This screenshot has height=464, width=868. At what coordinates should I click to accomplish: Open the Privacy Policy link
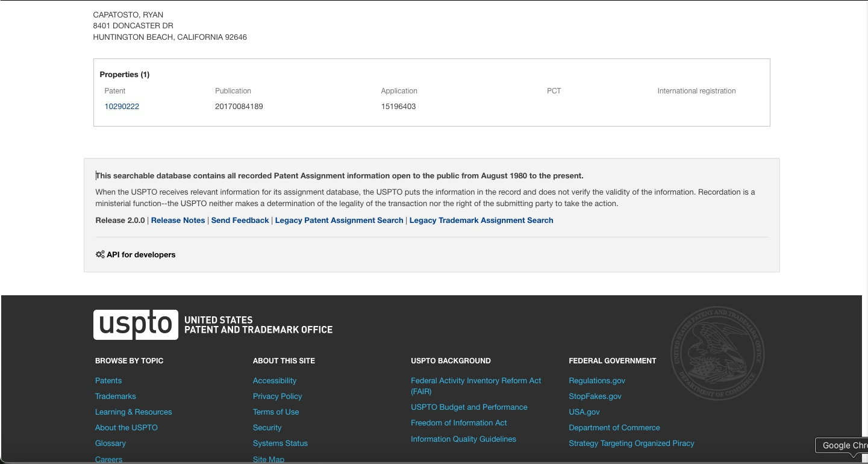tap(277, 397)
